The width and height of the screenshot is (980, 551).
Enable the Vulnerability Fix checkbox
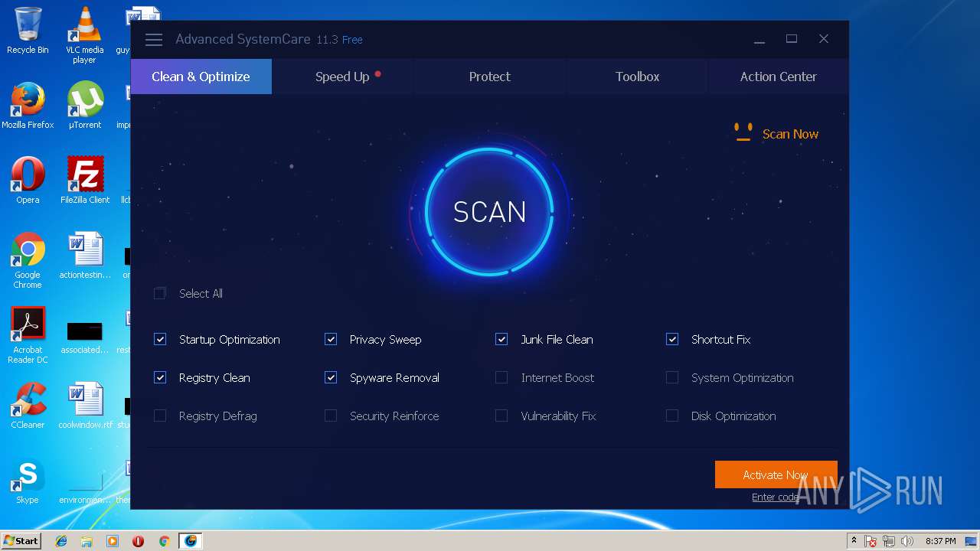[501, 416]
